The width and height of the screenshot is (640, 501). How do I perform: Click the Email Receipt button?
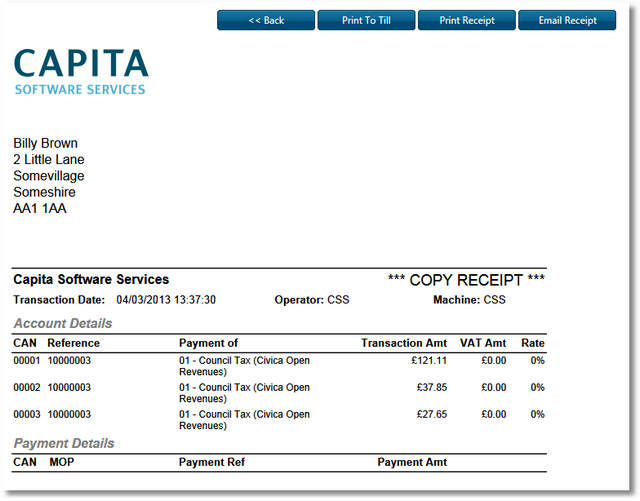567,20
